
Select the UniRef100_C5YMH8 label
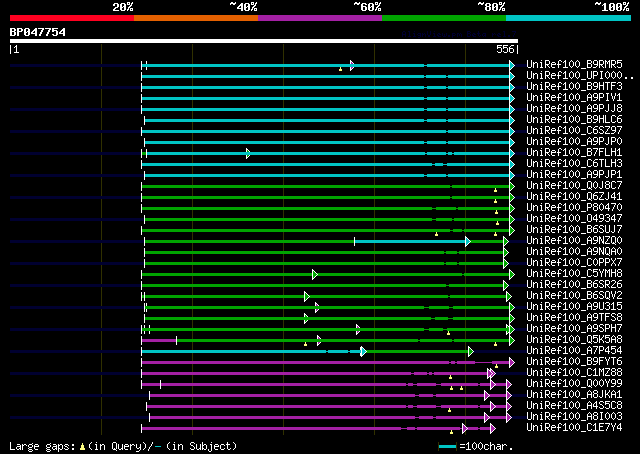pos(574,274)
